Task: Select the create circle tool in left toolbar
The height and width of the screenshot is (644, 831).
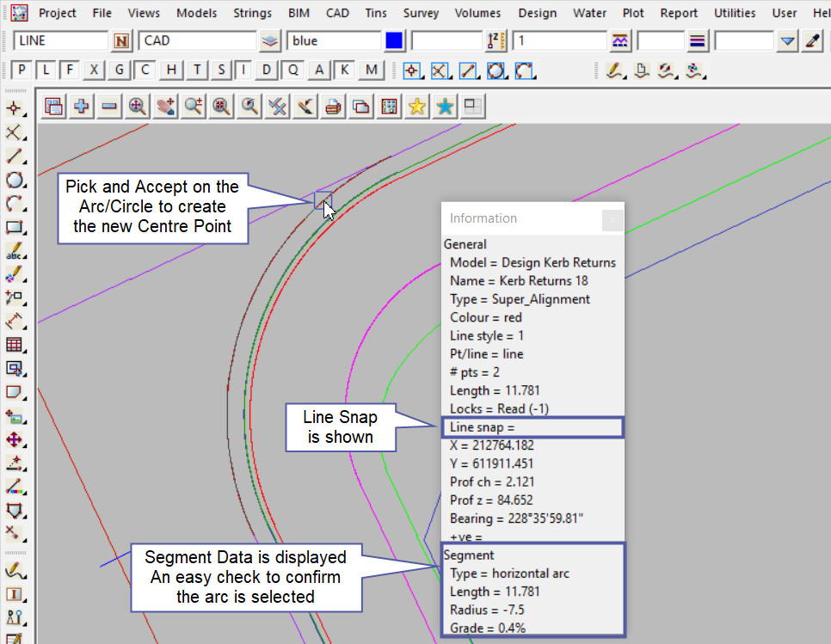Action: [x=14, y=180]
